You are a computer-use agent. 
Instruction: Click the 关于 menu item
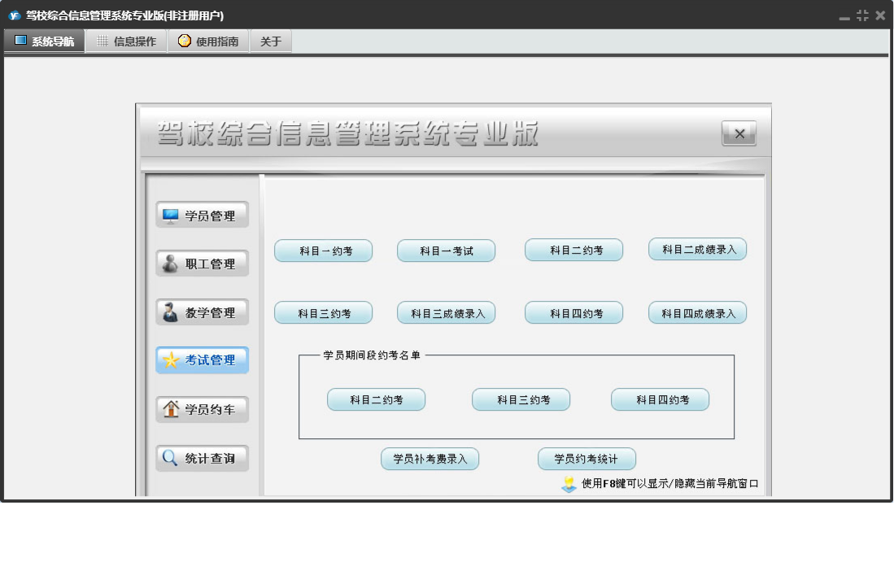(271, 41)
